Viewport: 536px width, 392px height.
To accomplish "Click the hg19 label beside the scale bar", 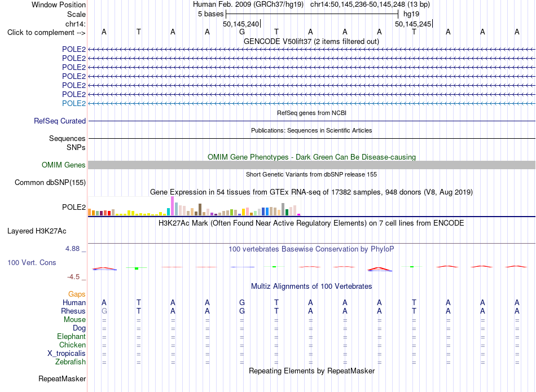I will pyautogui.click(x=411, y=14).
